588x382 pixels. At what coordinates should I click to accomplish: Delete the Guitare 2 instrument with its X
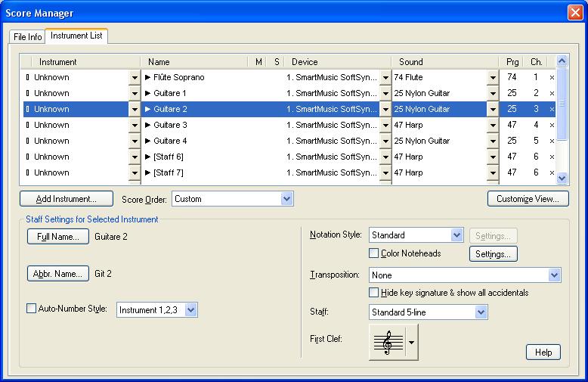pyautogui.click(x=552, y=109)
